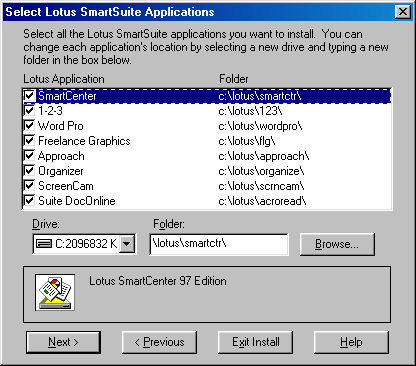Uncheck the Approach checkbox
Screen dimensions: 416x366
point(29,155)
